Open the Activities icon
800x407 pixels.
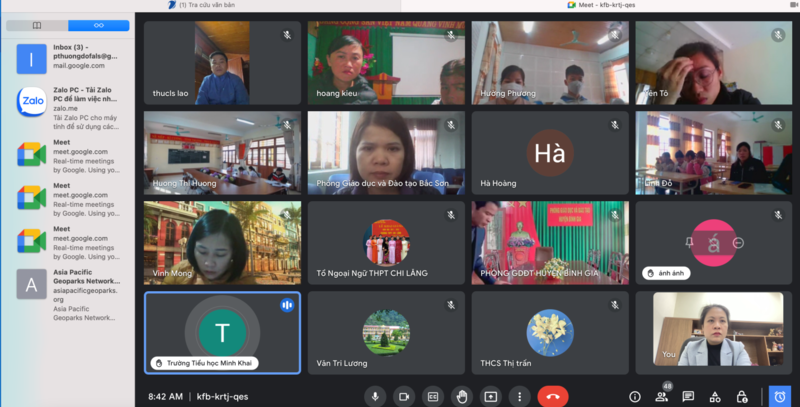coord(715,396)
